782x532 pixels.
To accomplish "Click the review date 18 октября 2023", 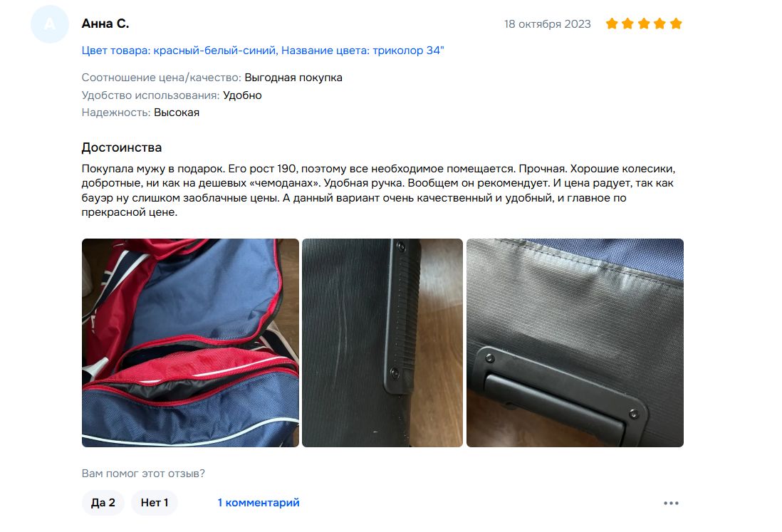I will [547, 24].
